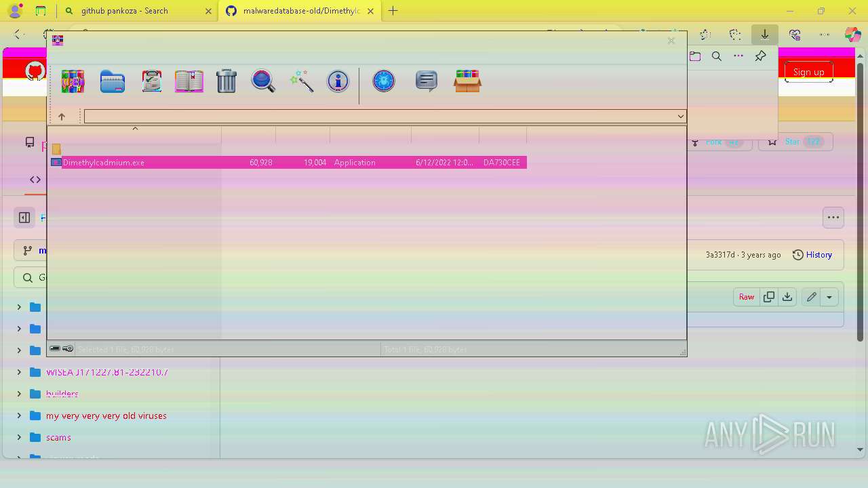Close the WinRAR window

(671, 41)
